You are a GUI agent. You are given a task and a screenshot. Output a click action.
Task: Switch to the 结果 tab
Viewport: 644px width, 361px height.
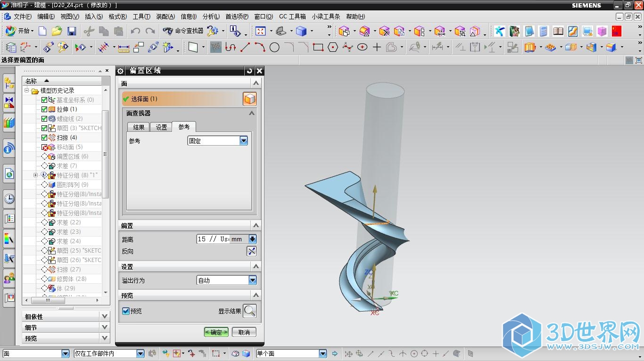point(139,127)
